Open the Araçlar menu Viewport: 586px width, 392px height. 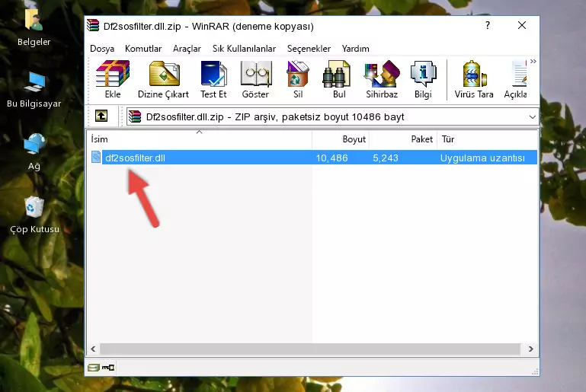pos(187,49)
